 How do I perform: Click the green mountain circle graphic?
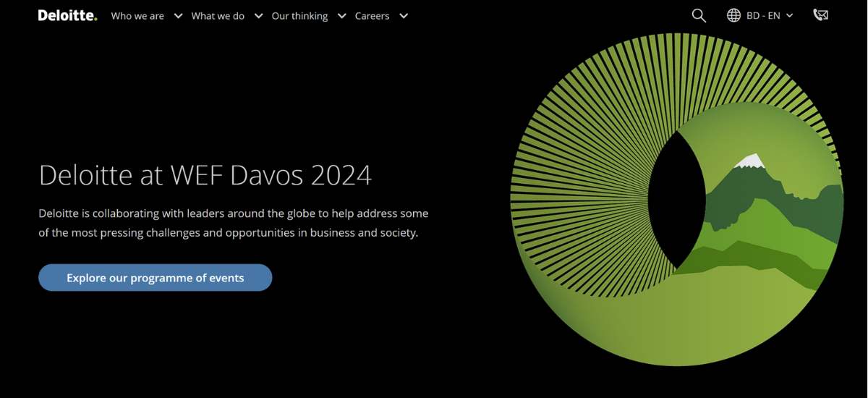point(677,199)
